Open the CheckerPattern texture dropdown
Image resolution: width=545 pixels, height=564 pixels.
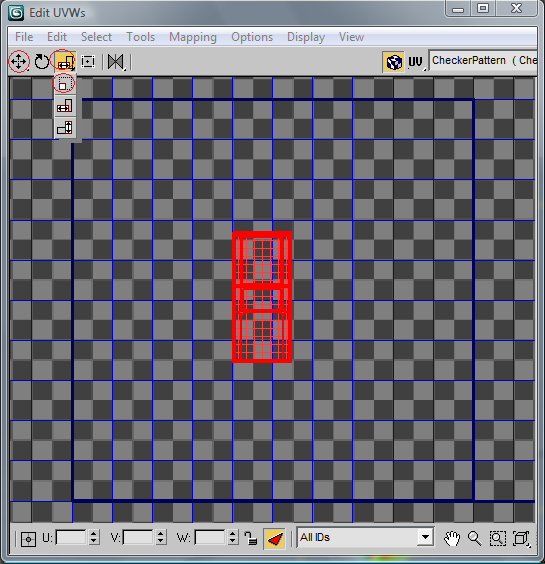click(x=483, y=61)
